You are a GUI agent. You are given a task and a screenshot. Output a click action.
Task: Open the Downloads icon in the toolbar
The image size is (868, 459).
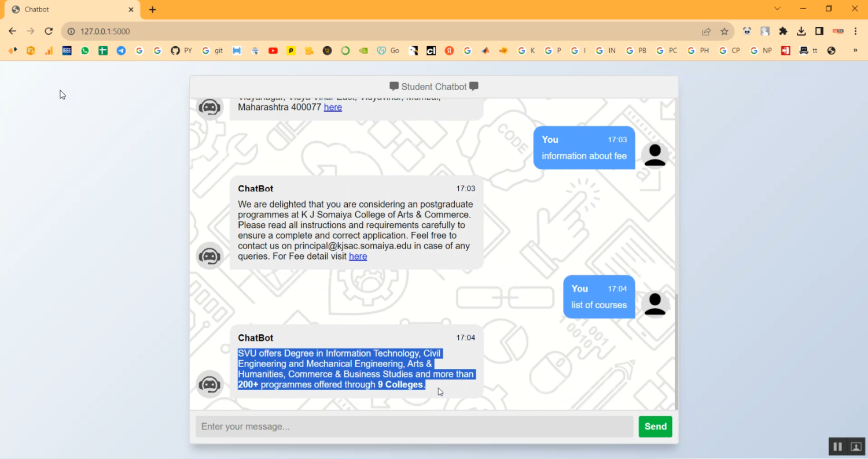pos(801,31)
